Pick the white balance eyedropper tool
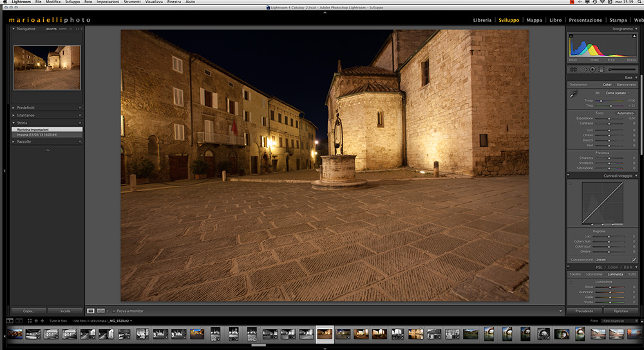 pyautogui.click(x=573, y=94)
